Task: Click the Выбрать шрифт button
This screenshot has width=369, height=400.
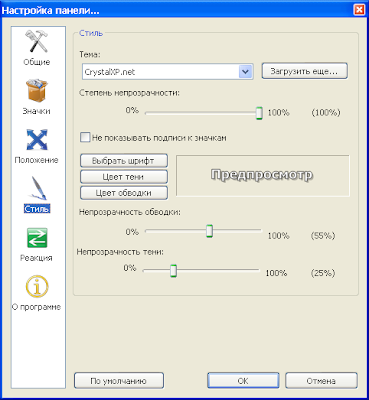Action: pyautogui.click(x=124, y=161)
